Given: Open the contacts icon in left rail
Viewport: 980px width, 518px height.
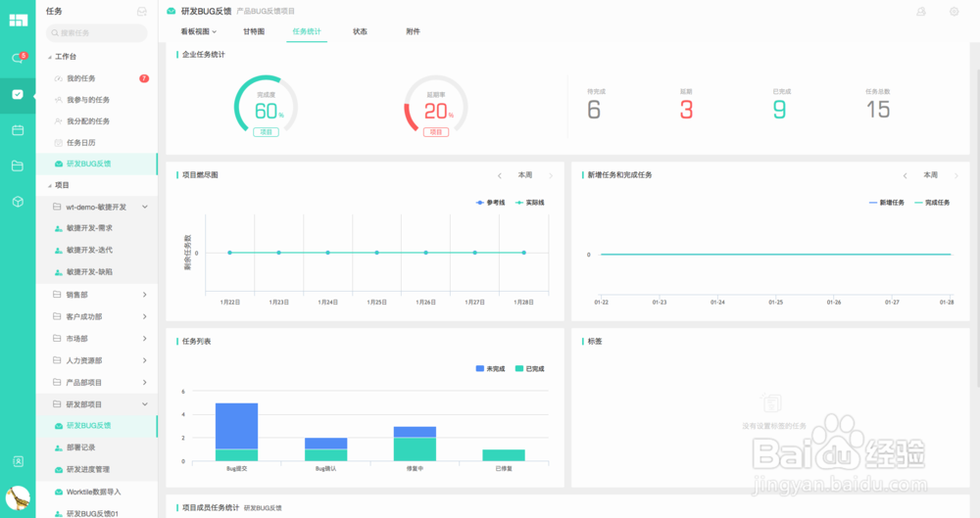Looking at the screenshot, I should coord(18,461).
